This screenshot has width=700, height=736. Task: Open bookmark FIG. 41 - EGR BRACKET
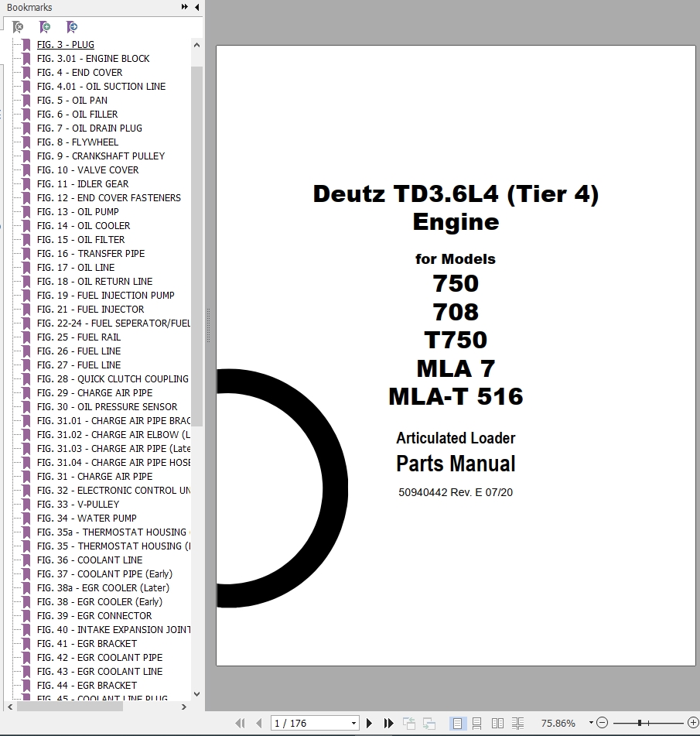[x=87, y=644]
